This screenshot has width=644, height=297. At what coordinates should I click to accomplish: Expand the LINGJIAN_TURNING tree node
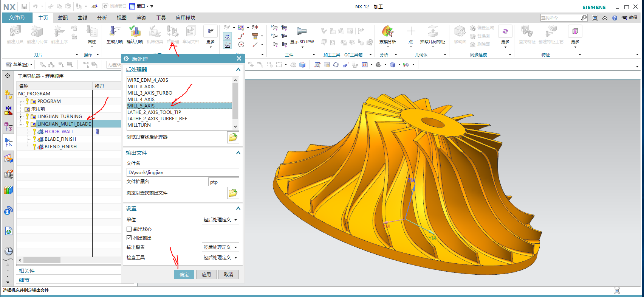pyautogui.click(x=21, y=117)
